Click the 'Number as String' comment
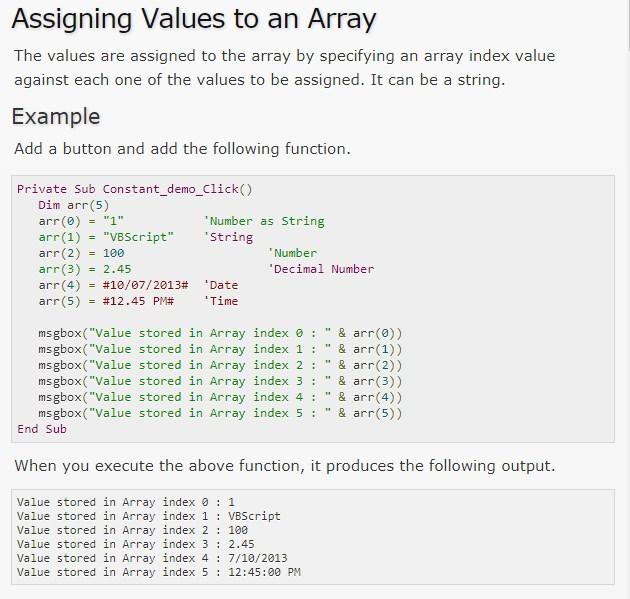This screenshot has width=630, height=599. point(264,221)
